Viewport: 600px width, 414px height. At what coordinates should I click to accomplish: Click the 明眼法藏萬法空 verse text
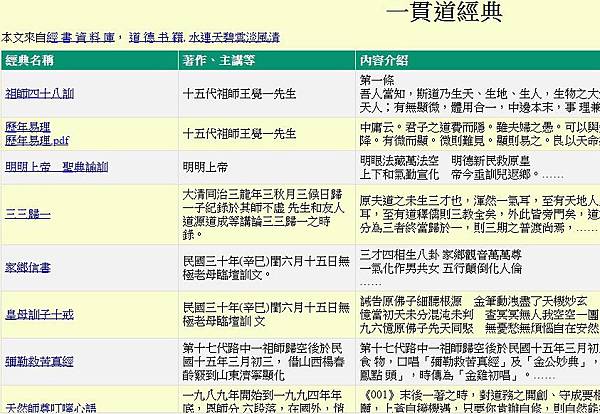point(461,167)
